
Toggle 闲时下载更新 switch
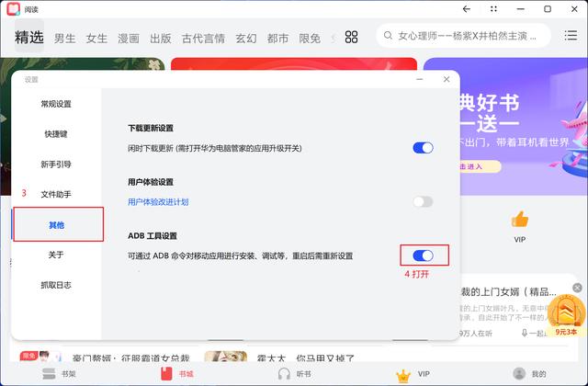423,148
